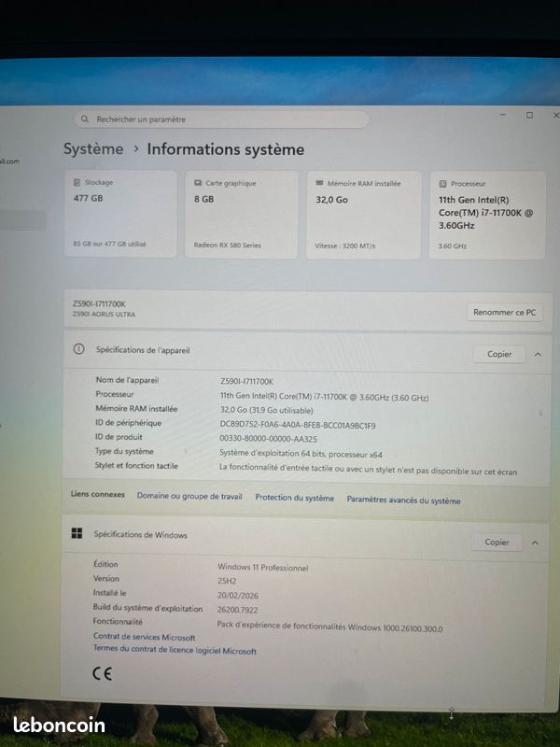
Task: Open 'Paramètres avancés du système' link
Action: [x=403, y=500]
